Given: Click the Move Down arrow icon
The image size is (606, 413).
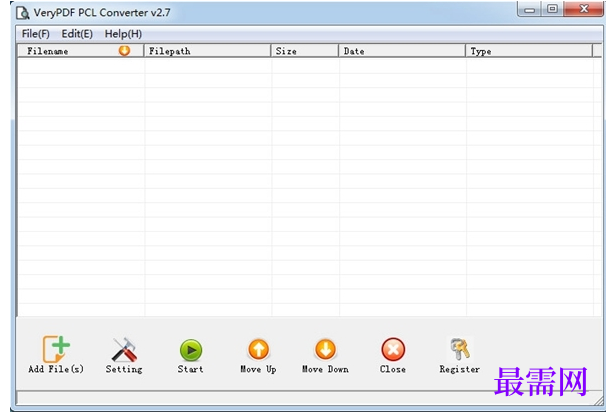Looking at the screenshot, I should click(x=325, y=349).
